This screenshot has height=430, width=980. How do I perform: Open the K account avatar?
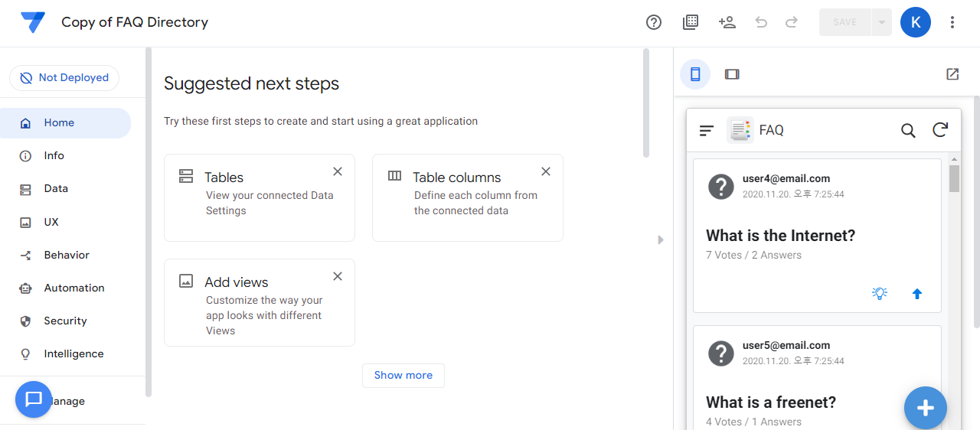pyautogui.click(x=916, y=22)
